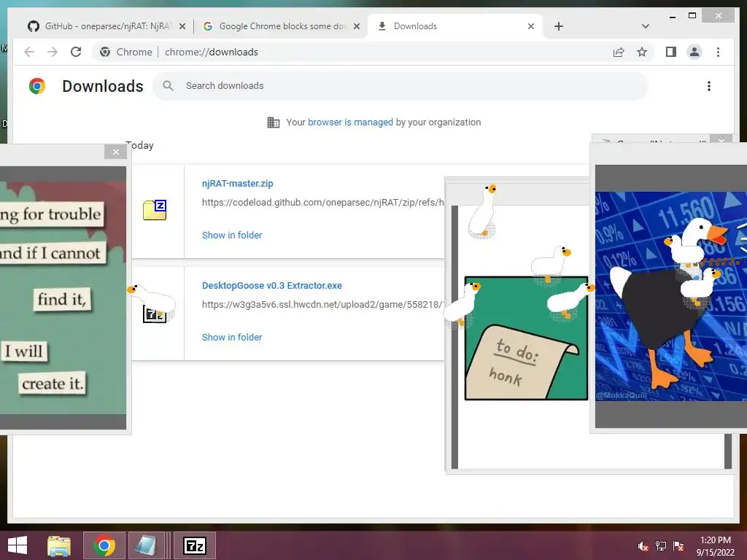The image size is (747, 560).
Task: Open the profile avatar menu
Action: tap(694, 52)
